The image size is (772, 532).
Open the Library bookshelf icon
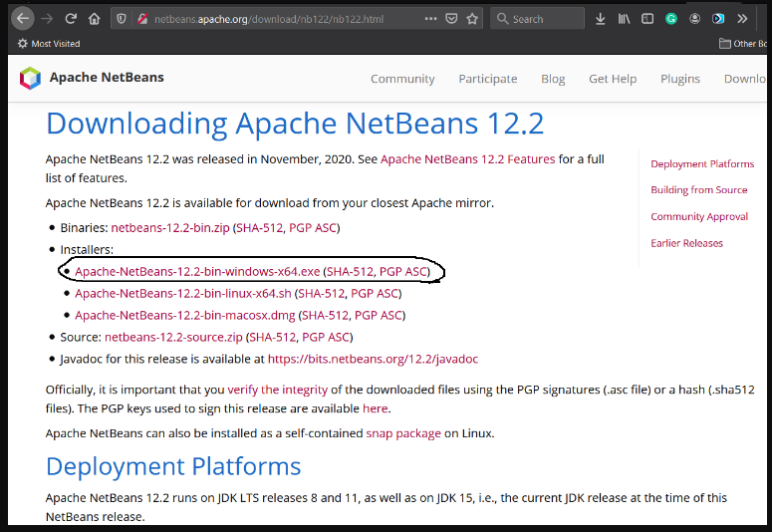tap(624, 19)
